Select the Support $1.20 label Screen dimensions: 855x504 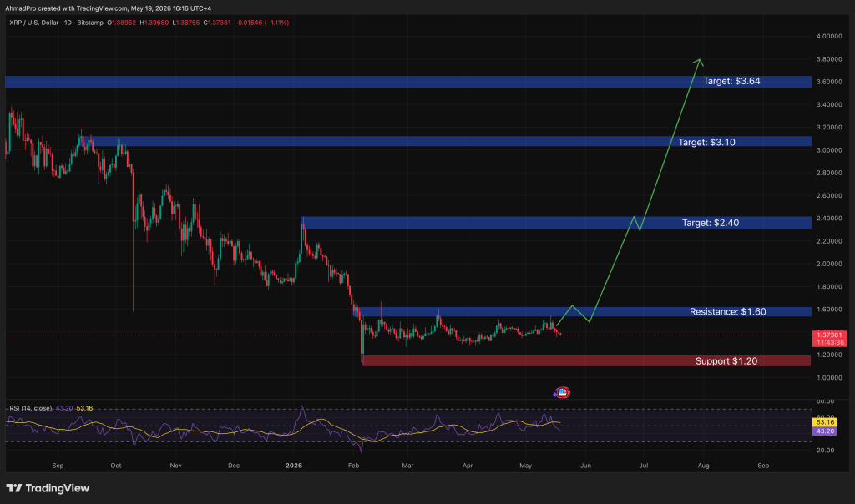[726, 361]
